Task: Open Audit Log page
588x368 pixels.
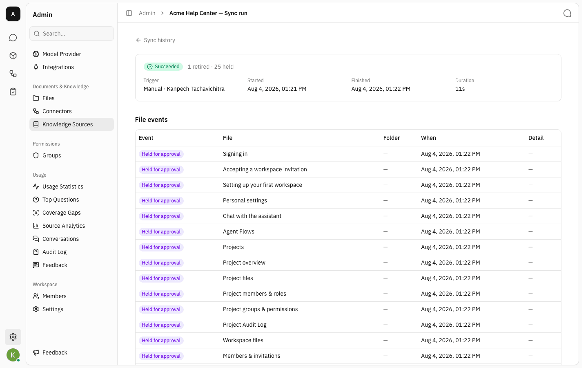Action: [x=71, y=252]
